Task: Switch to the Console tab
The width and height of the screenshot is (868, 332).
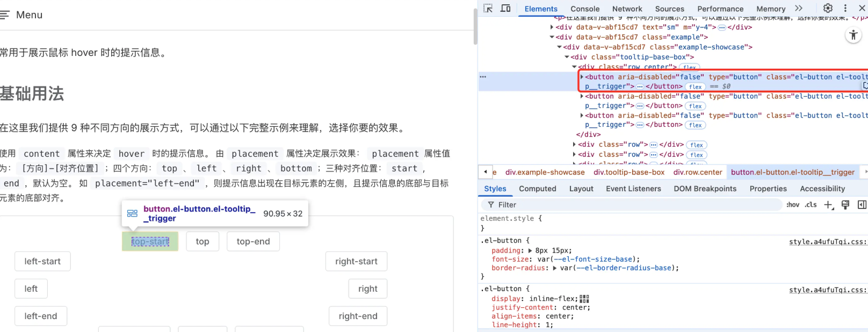Action: (585, 9)
